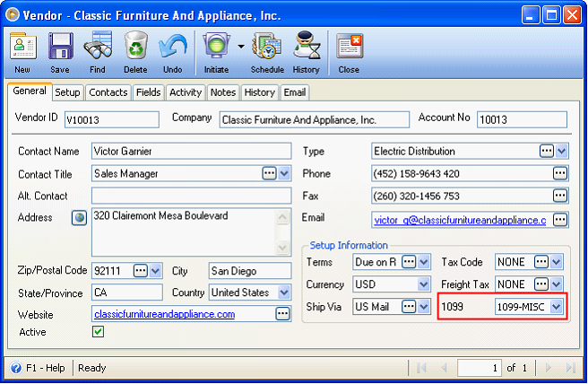
Task: Open ellipsis button for Freight Tax
Action: [541, 284]
